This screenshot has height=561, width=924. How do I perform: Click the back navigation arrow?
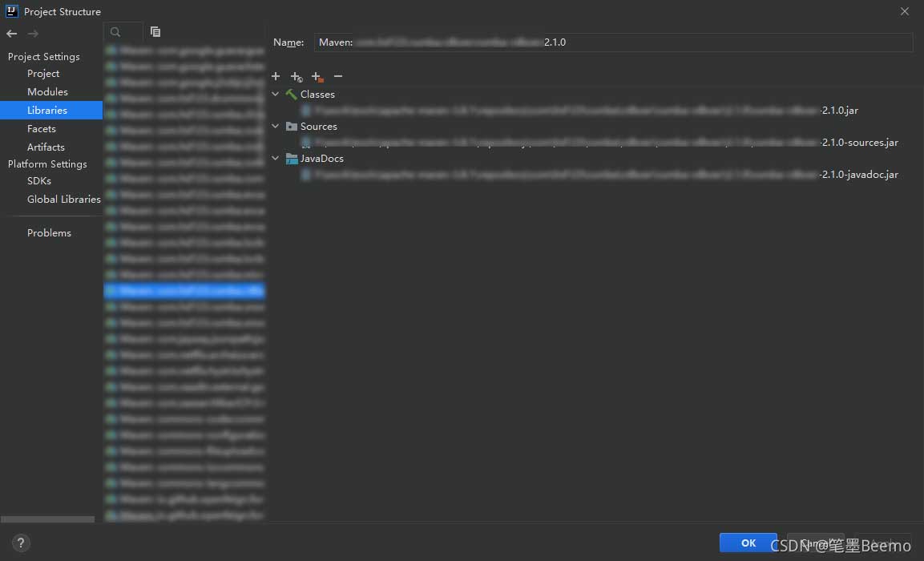click(x=12, y=34)
